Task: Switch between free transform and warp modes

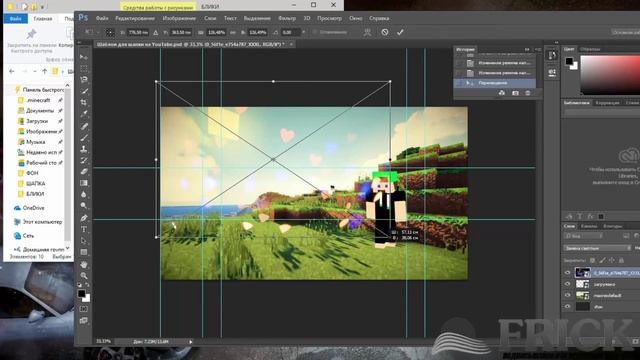Action: (367, 32)
